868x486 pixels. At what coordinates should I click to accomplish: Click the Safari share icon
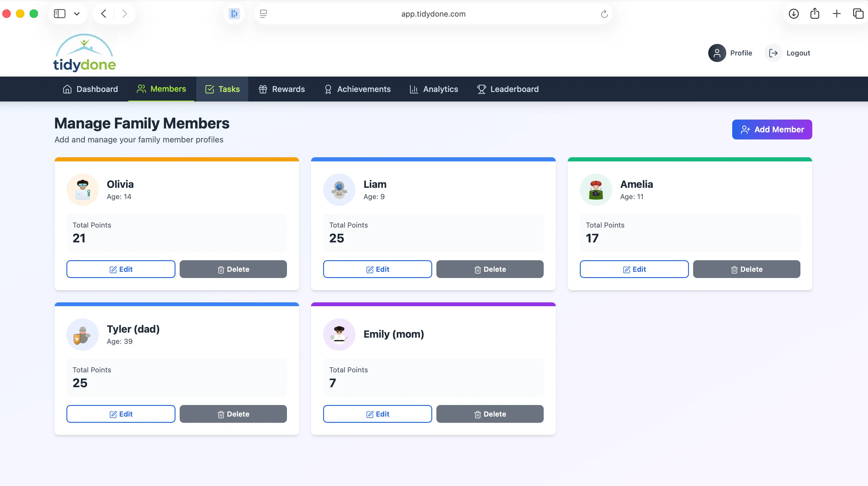pos(815,13)
